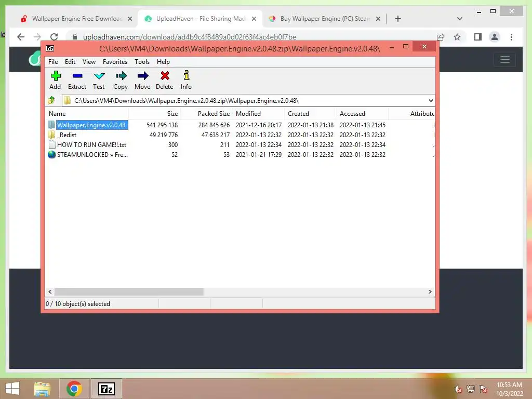The width and height of the screenshot is (532, 399).
Task: Select the Wallpaper.Engine.v2.0.48 folder icon
Action: point(51,125)
